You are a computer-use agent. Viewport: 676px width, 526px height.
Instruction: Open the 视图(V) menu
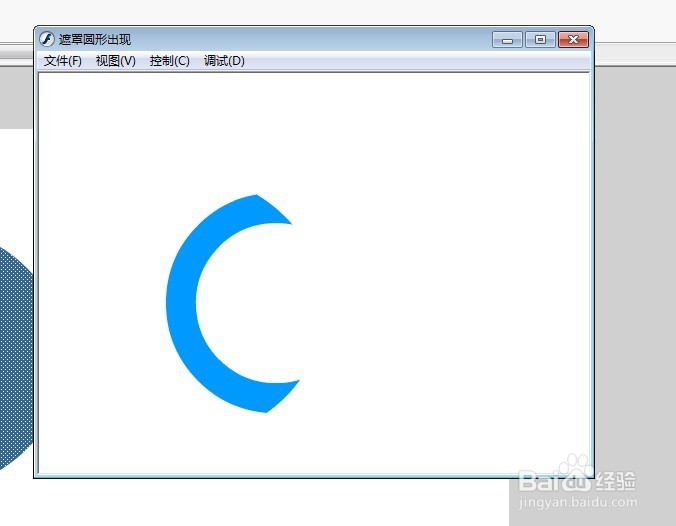pos(116,61)
